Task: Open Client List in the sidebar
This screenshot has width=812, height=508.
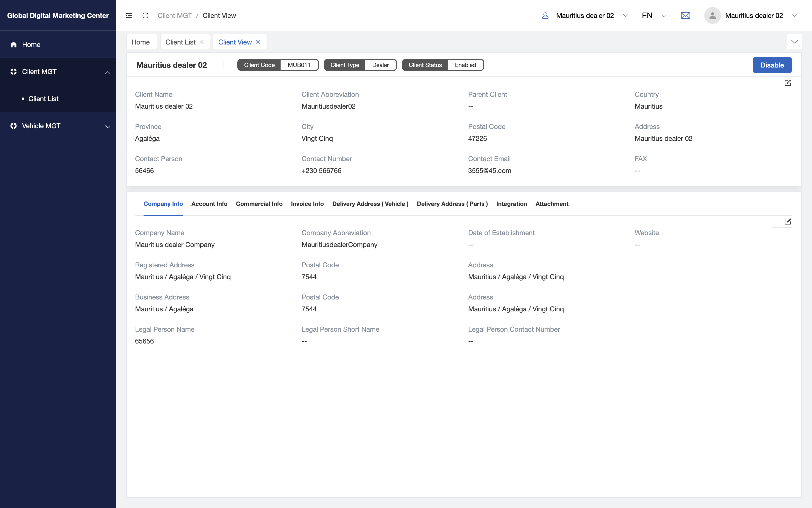Action: 58,98
